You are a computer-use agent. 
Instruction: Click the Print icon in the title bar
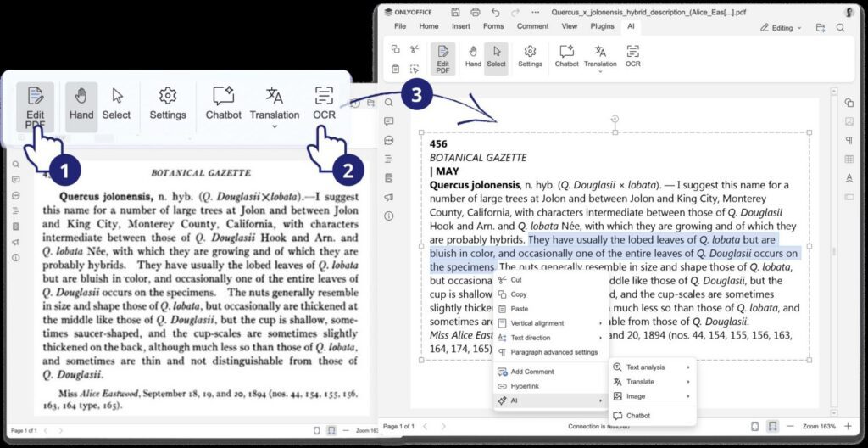[x=475, y=13]
